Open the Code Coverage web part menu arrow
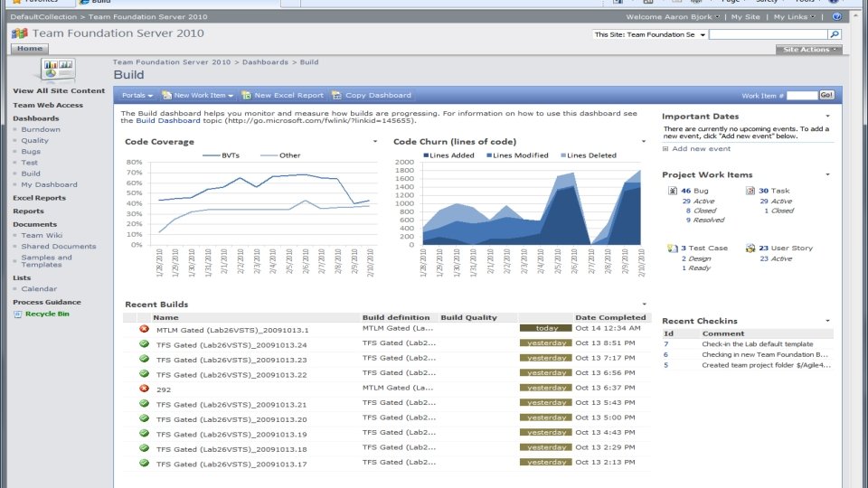The image size is (868, 488). pos(374,142)
